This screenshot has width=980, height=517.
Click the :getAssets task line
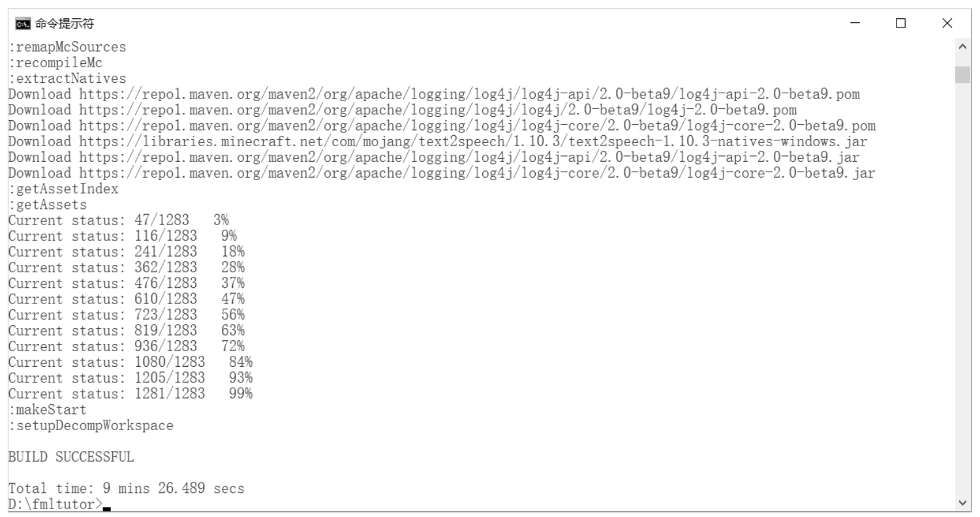pos(47,205)
